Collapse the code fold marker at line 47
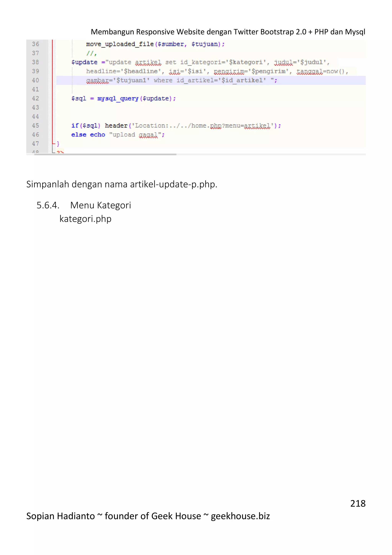Image resolution: width=392 pixels, height=555 pixels. point(53,144)
